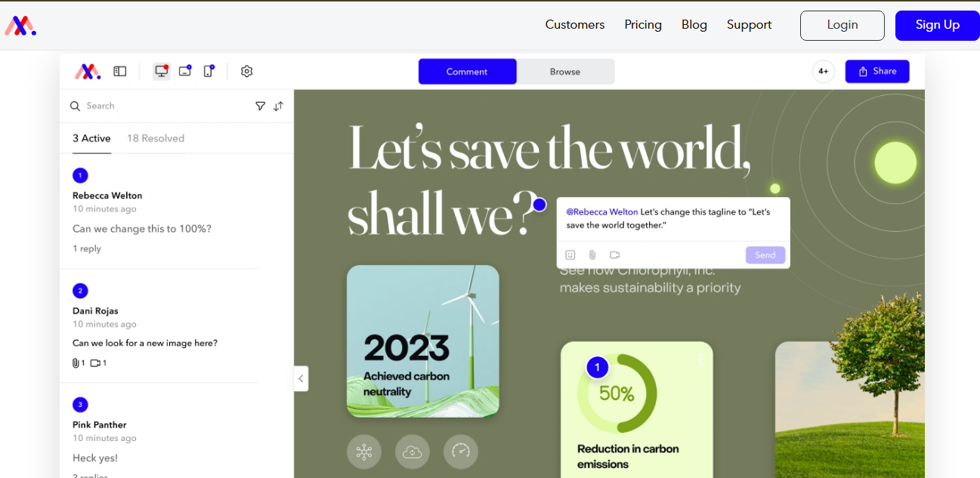Switch to tablet preview icon
This screenshot has width=980, height=478.
point(185,71)
